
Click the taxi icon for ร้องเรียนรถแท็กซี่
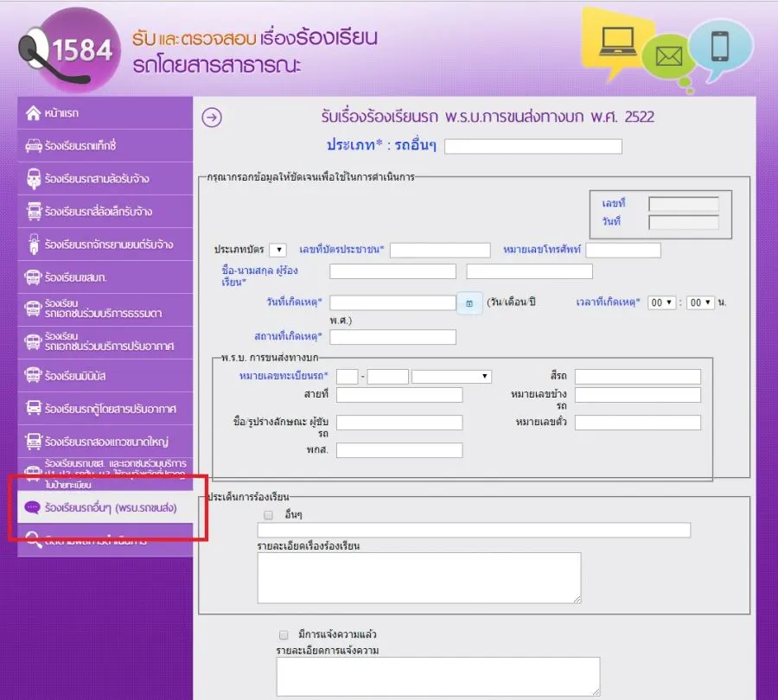point(34,146)
